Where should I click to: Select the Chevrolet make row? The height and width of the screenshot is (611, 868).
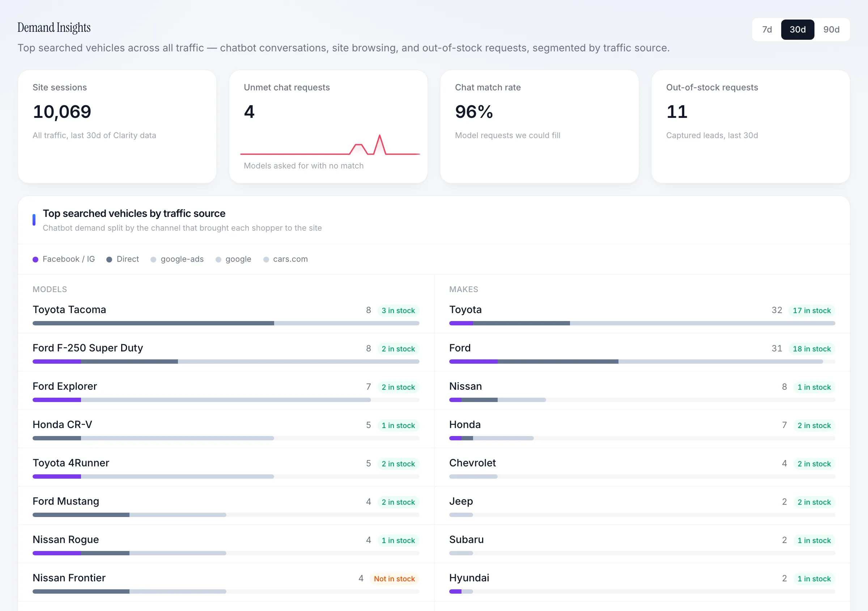[x=642, y=468]
